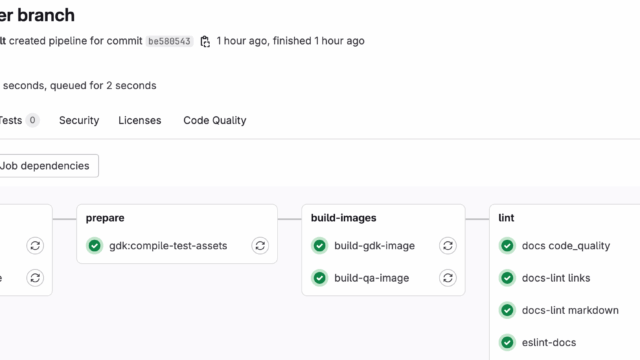Open the eslint-docs job
This screenshot has width=640, height=360.
coord(549,342)
